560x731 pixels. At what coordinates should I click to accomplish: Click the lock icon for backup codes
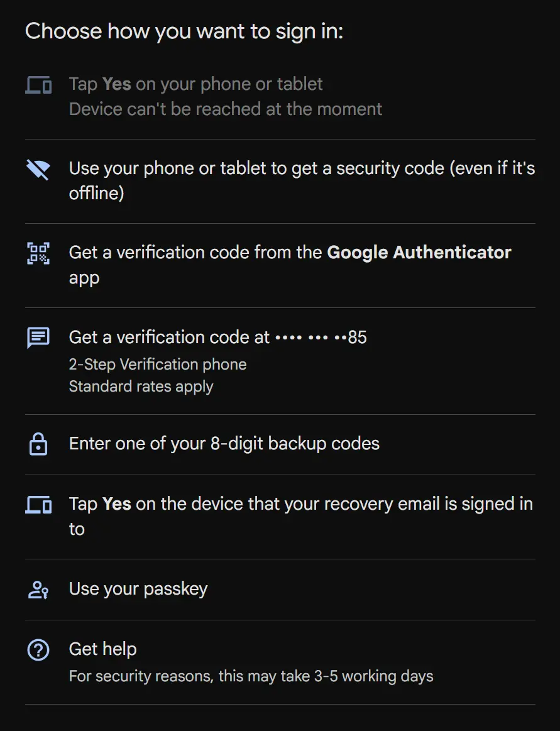(38, 444)
